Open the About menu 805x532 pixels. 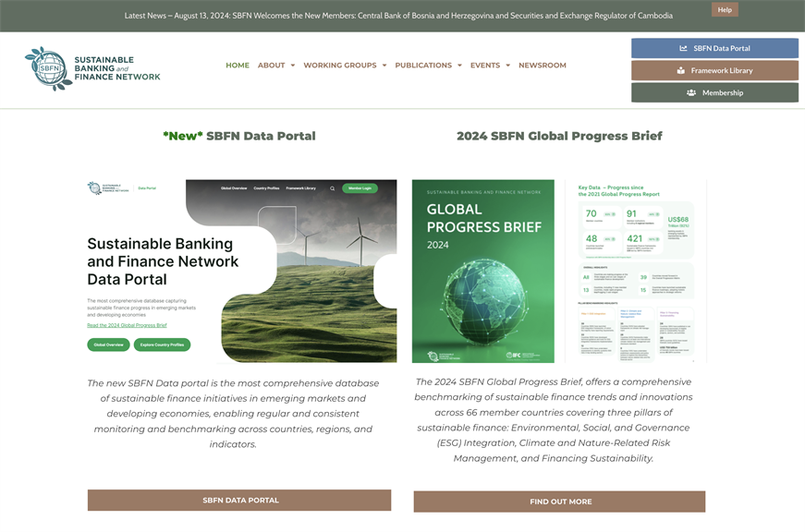pyautogui.click(x=271, y=66)
